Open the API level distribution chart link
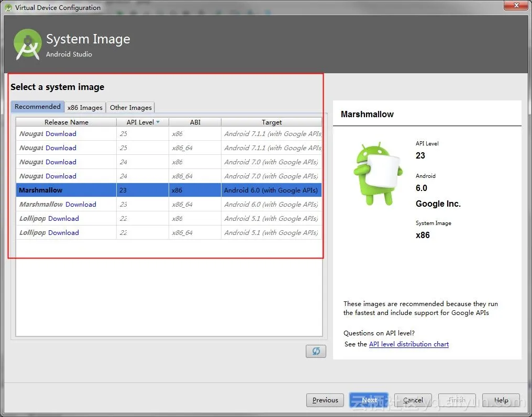 tap(409, 344)
